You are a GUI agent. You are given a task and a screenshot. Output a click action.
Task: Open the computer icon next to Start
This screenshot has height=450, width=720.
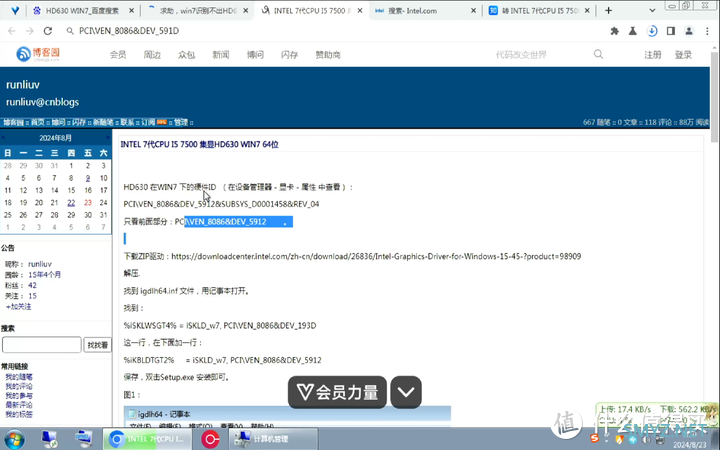(x=49, y=439)
